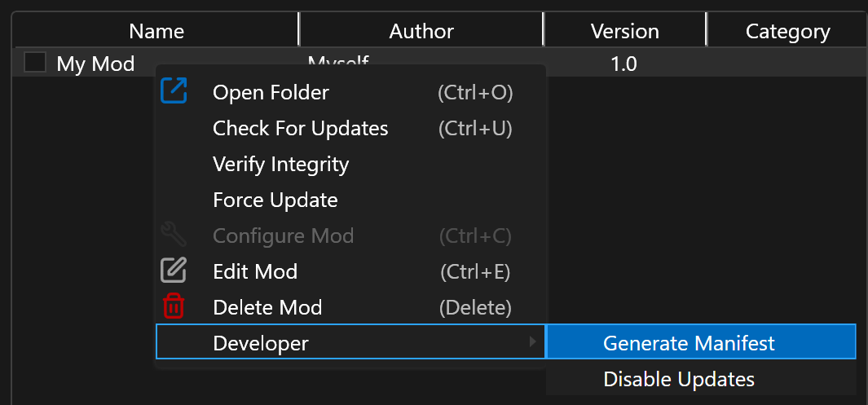Screen dimensions: 868x405
Task: Click the Category column header
Action: point(787,32)
